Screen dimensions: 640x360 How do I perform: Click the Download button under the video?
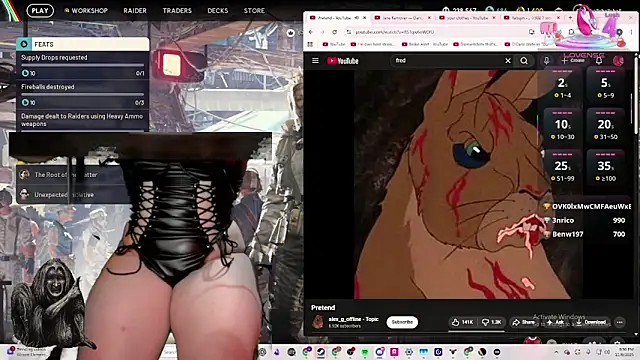point(591,322)
